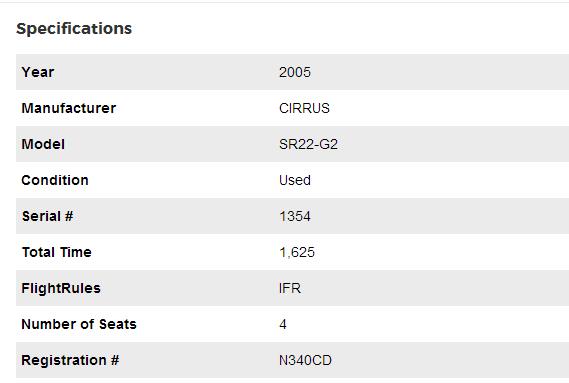Screen dimensions: 569x383
Task: Select the Condition label
Action: [55, 180]
